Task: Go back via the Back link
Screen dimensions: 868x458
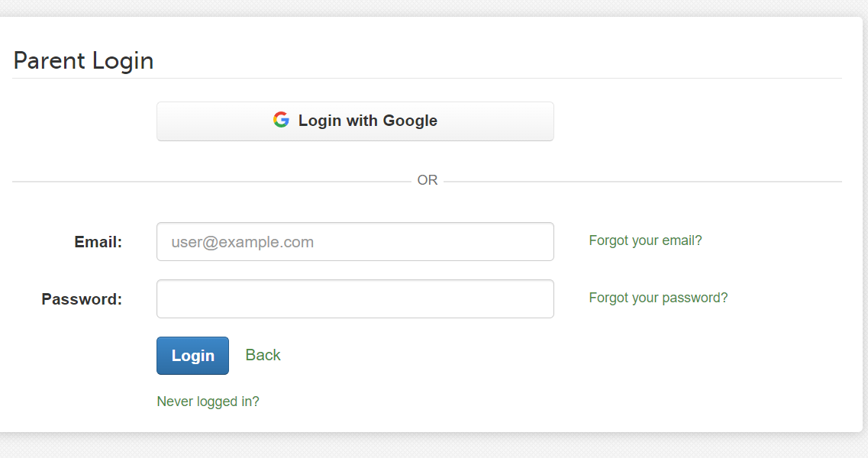Action: click(263, 355)
